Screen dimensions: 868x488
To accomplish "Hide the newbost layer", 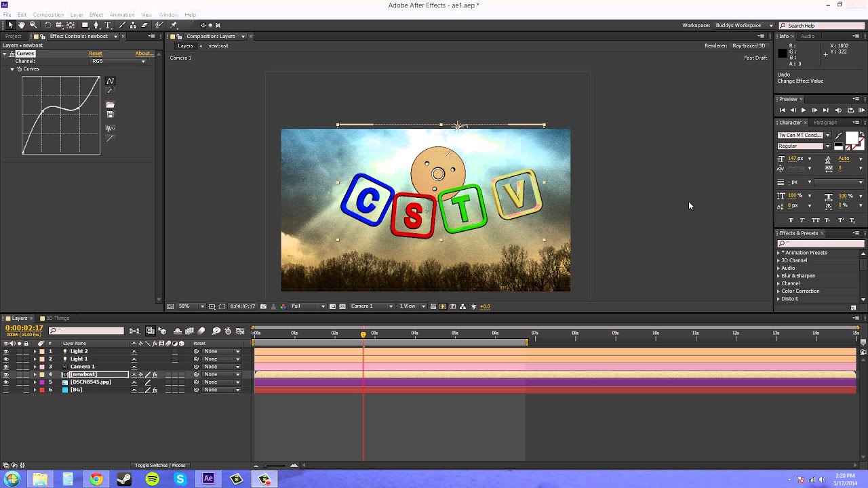I will (6, 374).
